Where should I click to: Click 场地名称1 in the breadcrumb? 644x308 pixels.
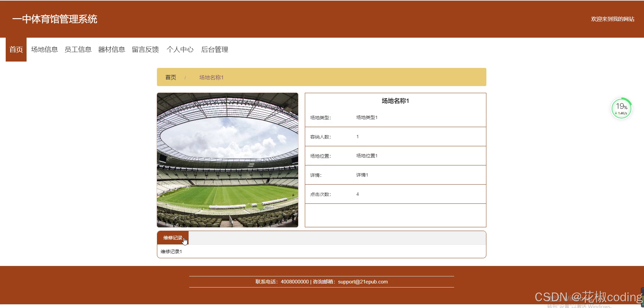pos(211,77)
